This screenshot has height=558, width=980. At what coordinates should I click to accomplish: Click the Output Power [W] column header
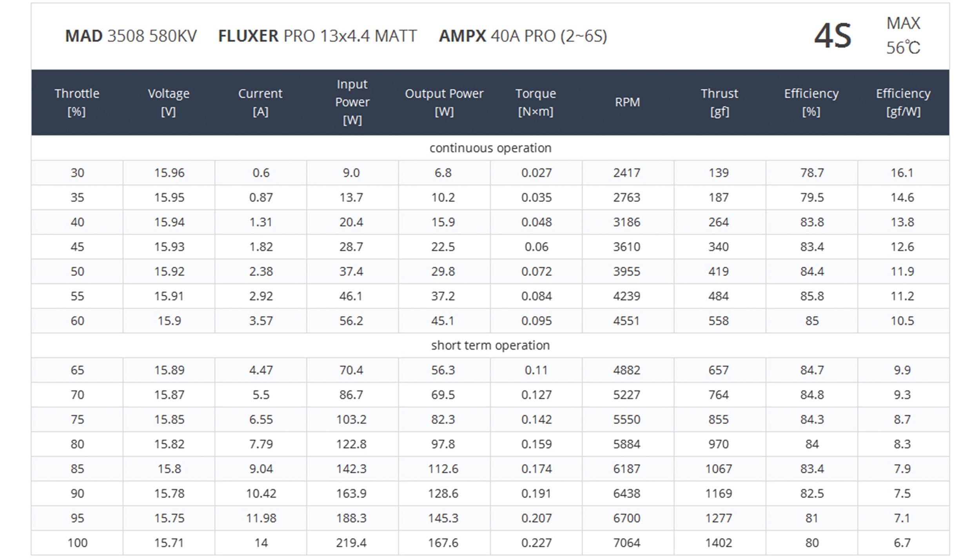444,102
